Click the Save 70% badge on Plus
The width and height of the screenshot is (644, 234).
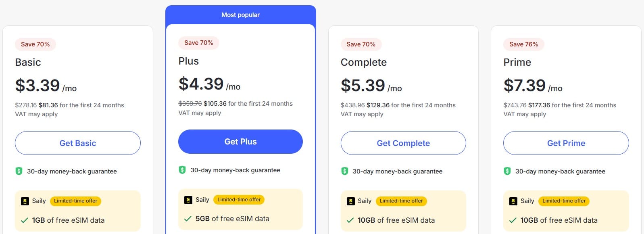199,43
